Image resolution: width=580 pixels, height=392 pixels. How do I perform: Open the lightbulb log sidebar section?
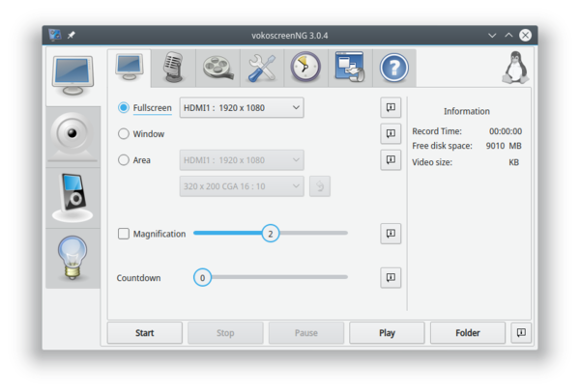click(72, 258)
